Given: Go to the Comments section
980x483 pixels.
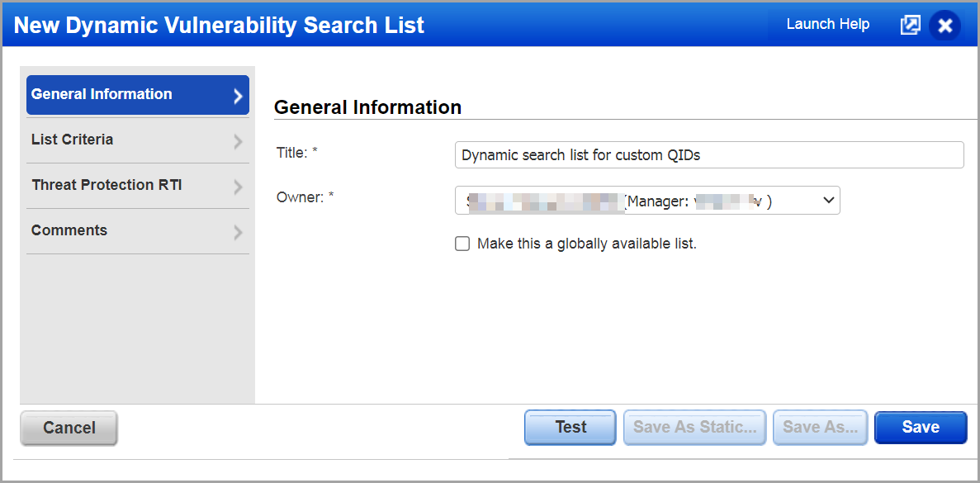Looking at the screenshot, I should coord(69,230).
